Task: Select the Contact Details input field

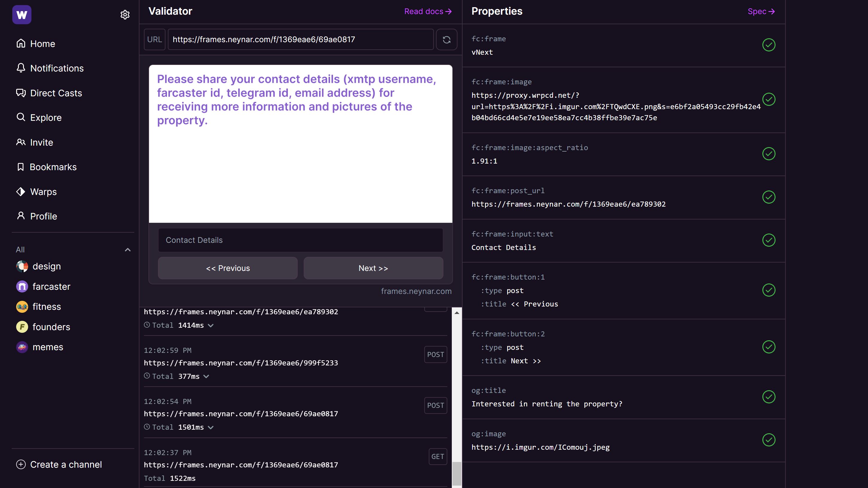Action: point(300,240)
